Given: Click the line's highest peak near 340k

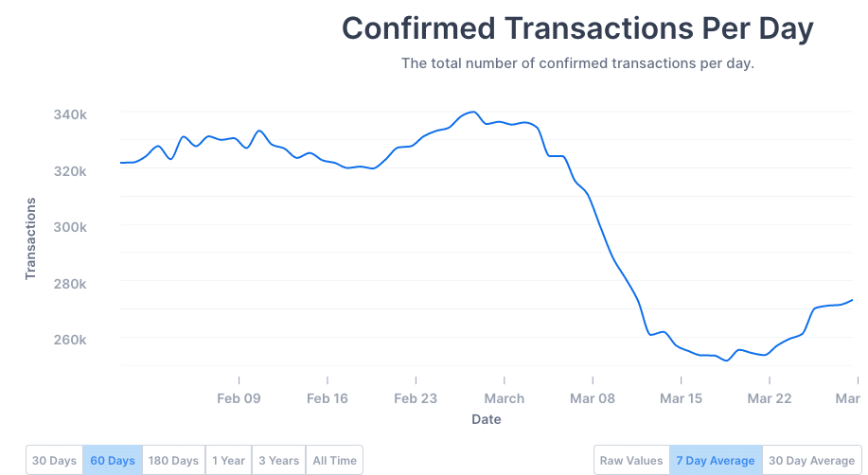Looking at the screenshot, I should (x=473, y=113).
